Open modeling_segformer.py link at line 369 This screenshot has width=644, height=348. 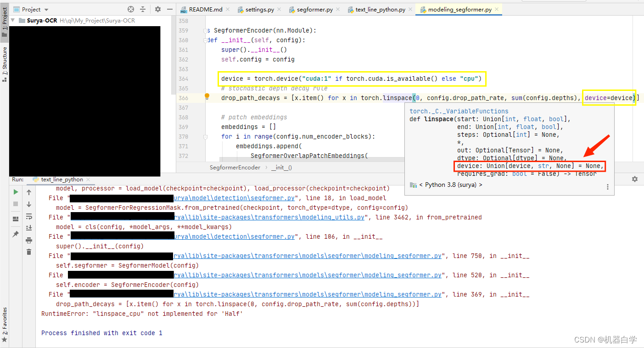tap(308, 294)
